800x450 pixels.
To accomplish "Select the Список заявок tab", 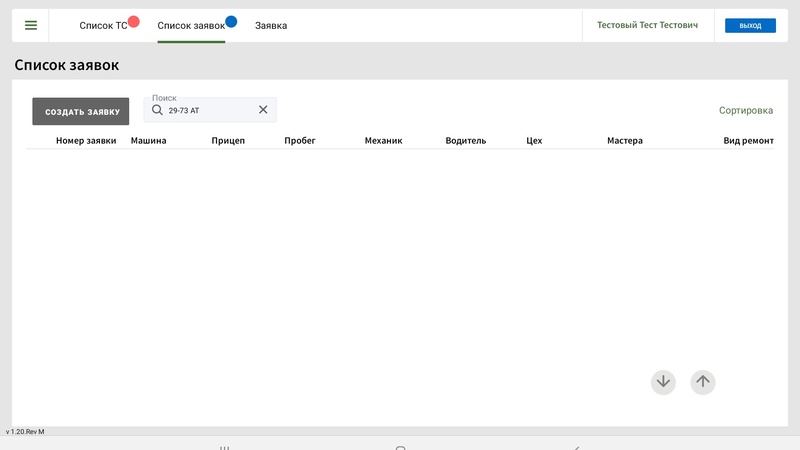I will point(190,26).
